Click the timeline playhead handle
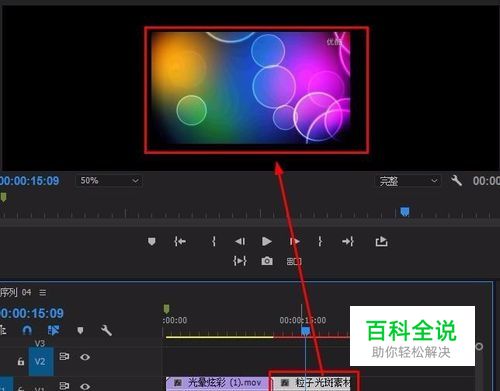500x391 pixels. click(x=305, y=331)
